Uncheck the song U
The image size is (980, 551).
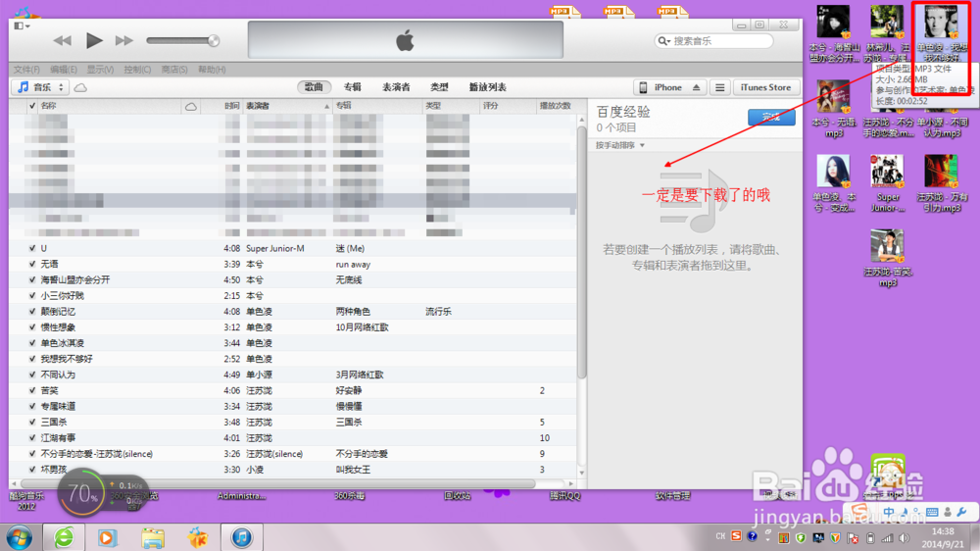[32, 248]
